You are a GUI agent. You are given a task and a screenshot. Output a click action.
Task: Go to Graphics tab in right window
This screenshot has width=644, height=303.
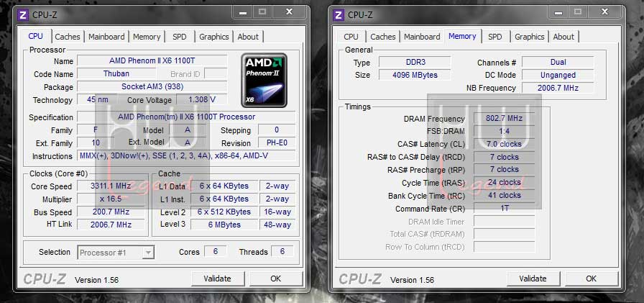pyautogui.click(x=530, y=37)
